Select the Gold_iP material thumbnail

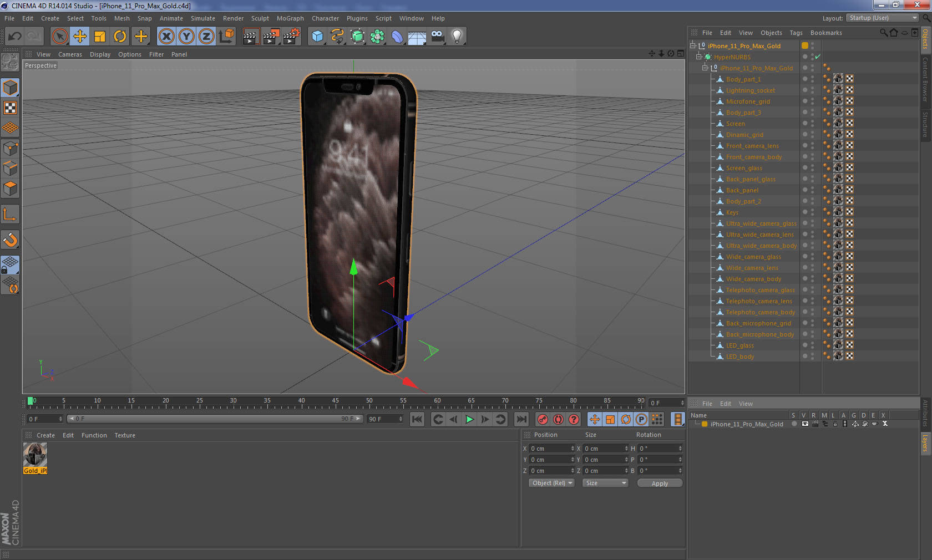click(x=35, y=455)
